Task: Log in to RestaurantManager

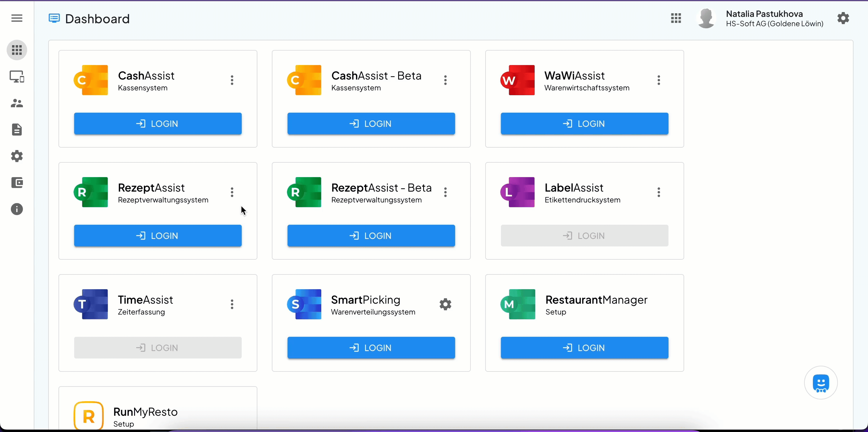Action: pos(584,348)
